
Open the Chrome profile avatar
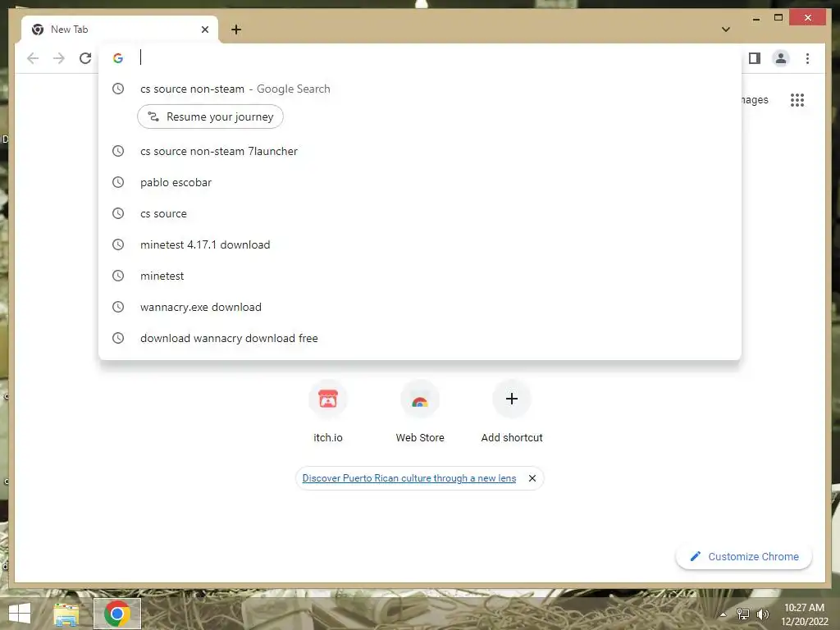[x=781, y=58]
